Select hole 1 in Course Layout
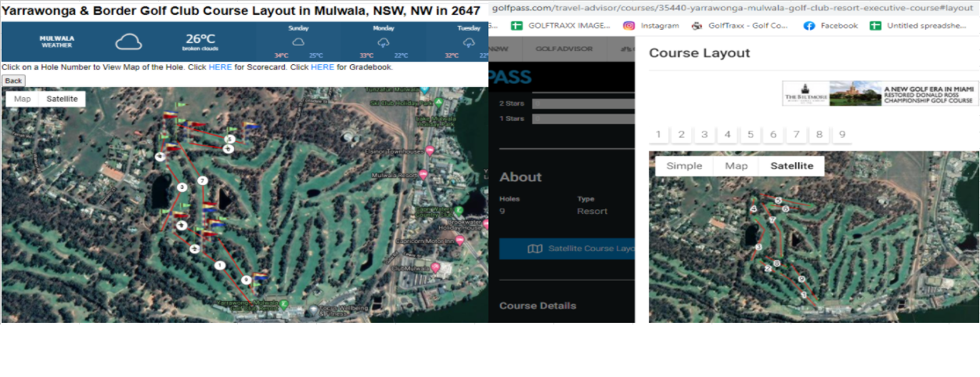Image resolution: width=980 pixels, height=377 pixels. click(x=658, y=134)
